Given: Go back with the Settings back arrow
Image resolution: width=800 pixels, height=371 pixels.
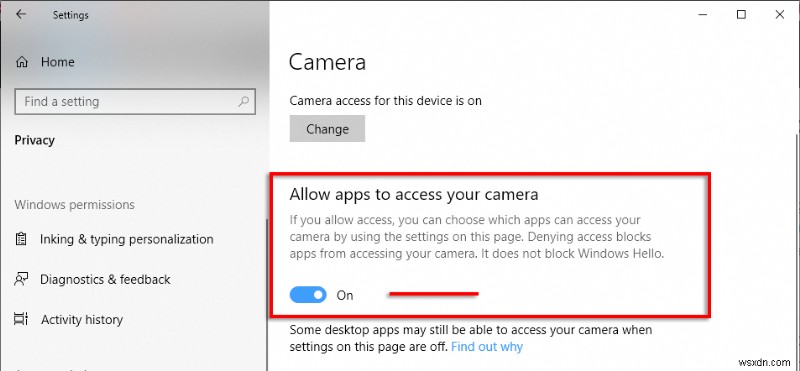Looking at the screenshot, I should 21,15.
